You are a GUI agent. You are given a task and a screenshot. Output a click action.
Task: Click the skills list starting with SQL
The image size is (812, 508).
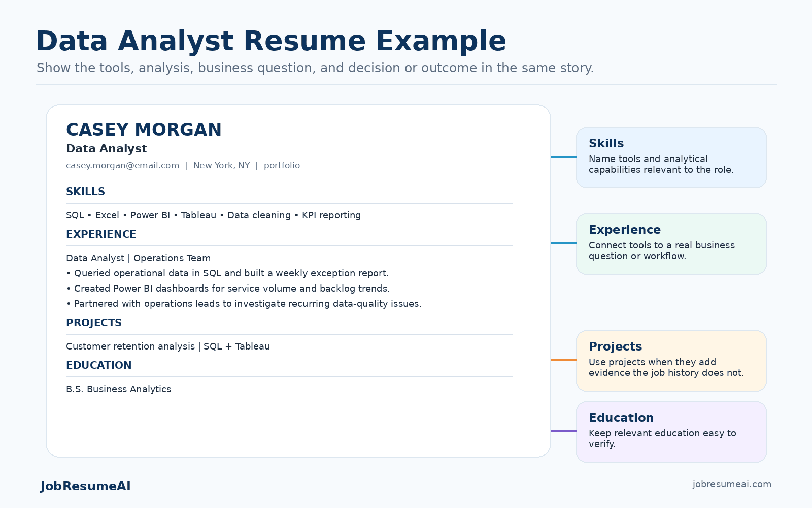coord(213,215)
